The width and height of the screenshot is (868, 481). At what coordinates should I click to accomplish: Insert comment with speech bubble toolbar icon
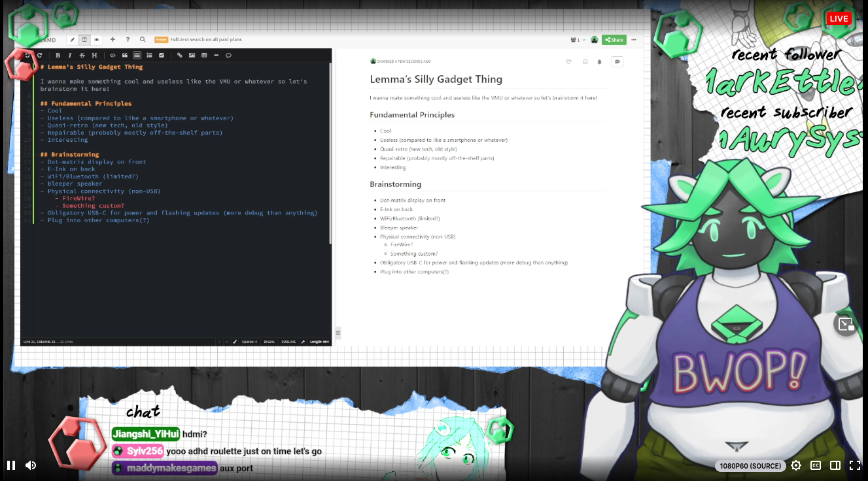[x=228, y=55]
